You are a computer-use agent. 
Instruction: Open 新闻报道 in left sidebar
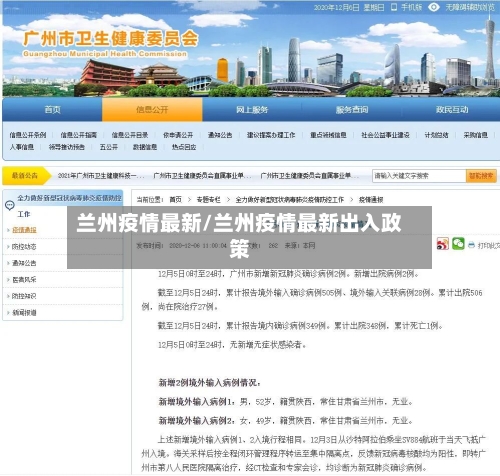click(24, 313)
